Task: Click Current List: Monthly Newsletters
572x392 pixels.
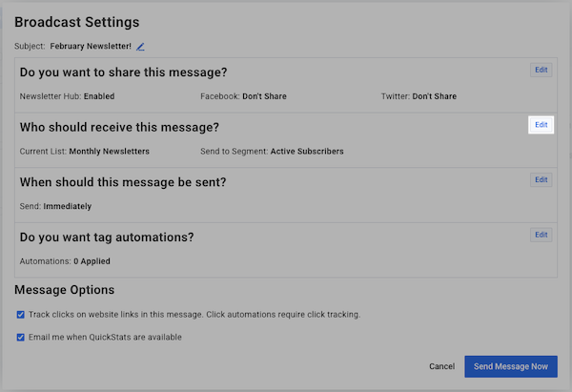Action: (x=85, y=152)
